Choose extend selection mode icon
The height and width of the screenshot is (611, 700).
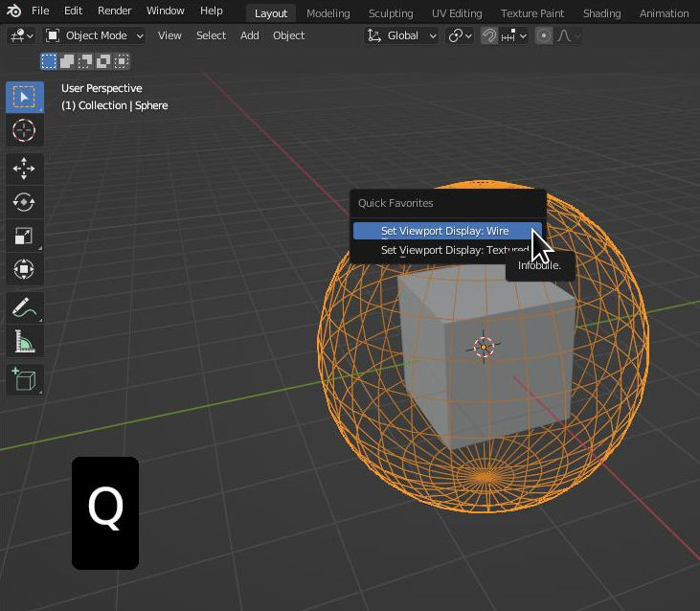[x=67, y=61]
